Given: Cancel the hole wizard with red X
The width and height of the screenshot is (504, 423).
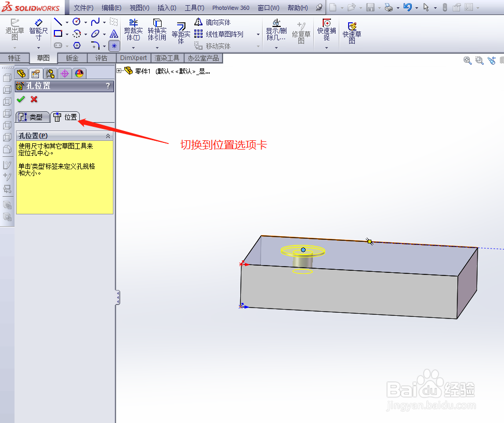Looking at the screenshot, I should [x=34, y=99].
